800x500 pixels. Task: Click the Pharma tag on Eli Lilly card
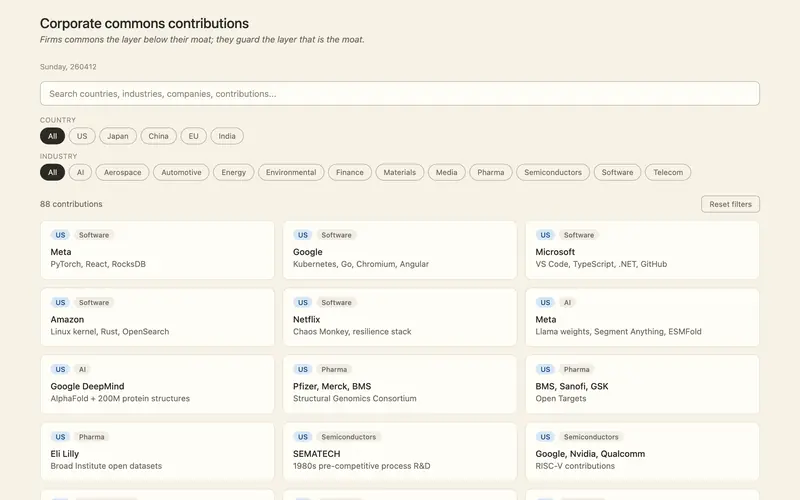pyautogui.click(x=91, y=437)
